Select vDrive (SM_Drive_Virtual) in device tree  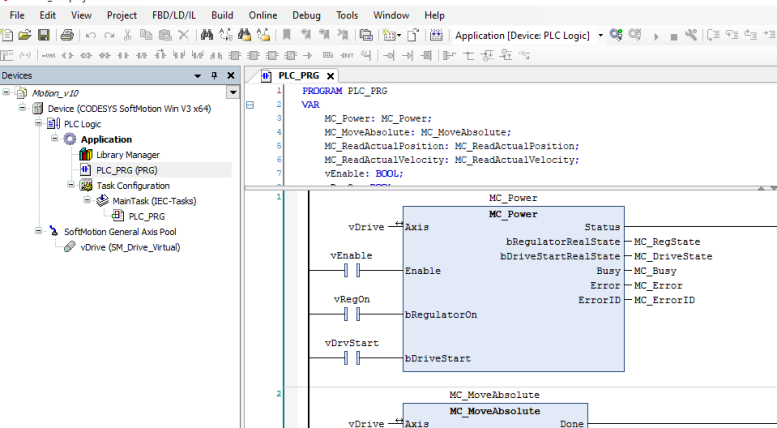(x=130, y=246)
